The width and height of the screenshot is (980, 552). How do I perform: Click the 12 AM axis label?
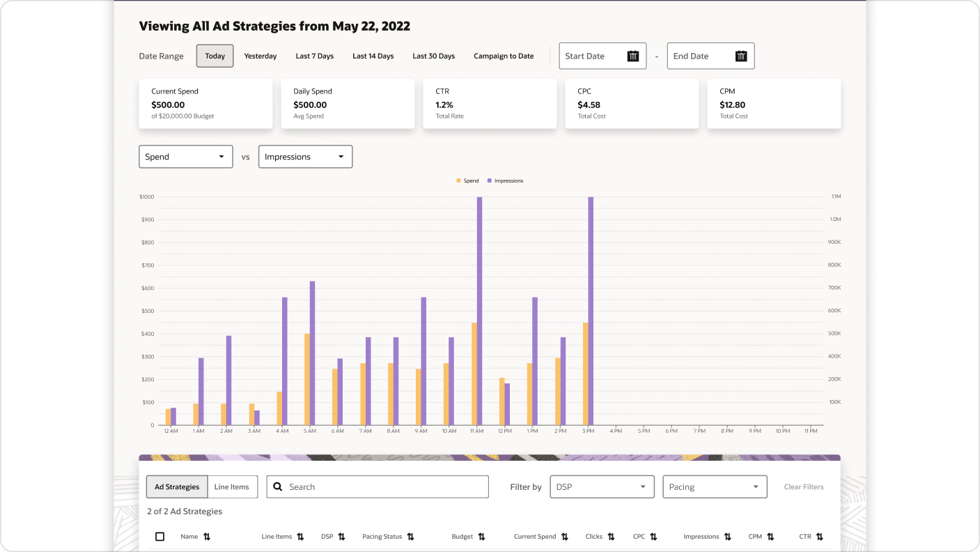[171, 431]
